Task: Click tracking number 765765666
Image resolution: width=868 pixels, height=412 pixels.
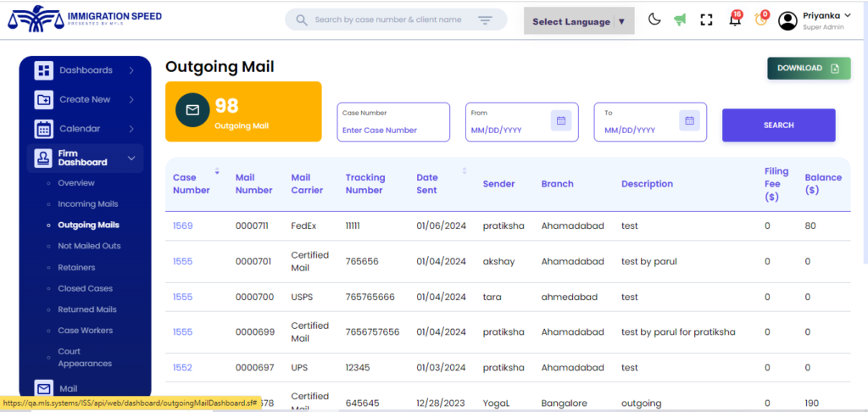Action: coord(370,297)
